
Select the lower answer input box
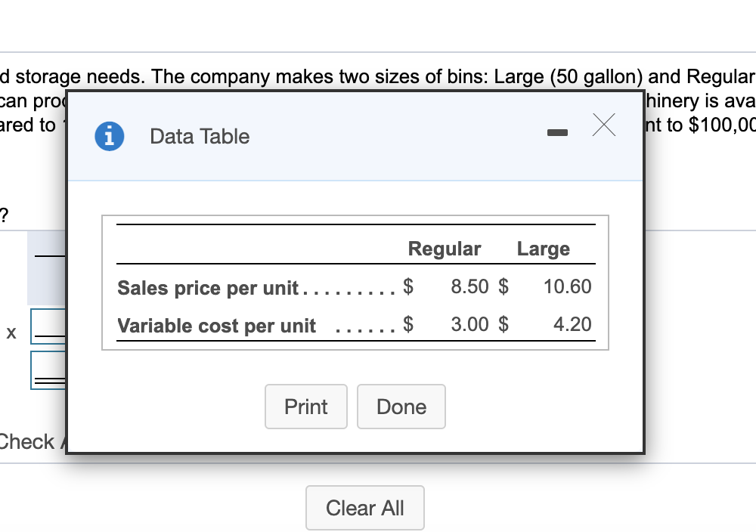point(48,370)
